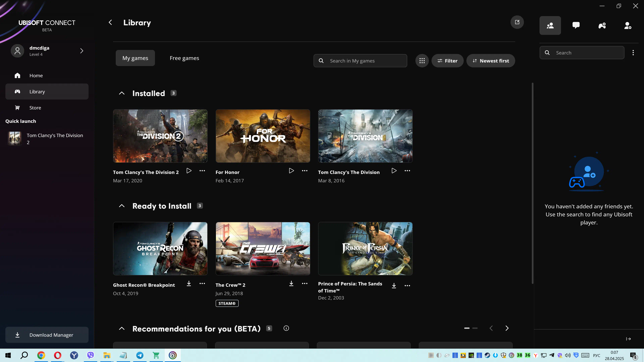Open more options for Ghost Recon Breakpoint
Image resolution: width=644 pixels, height=362 pixels.
tap(202, 283)
